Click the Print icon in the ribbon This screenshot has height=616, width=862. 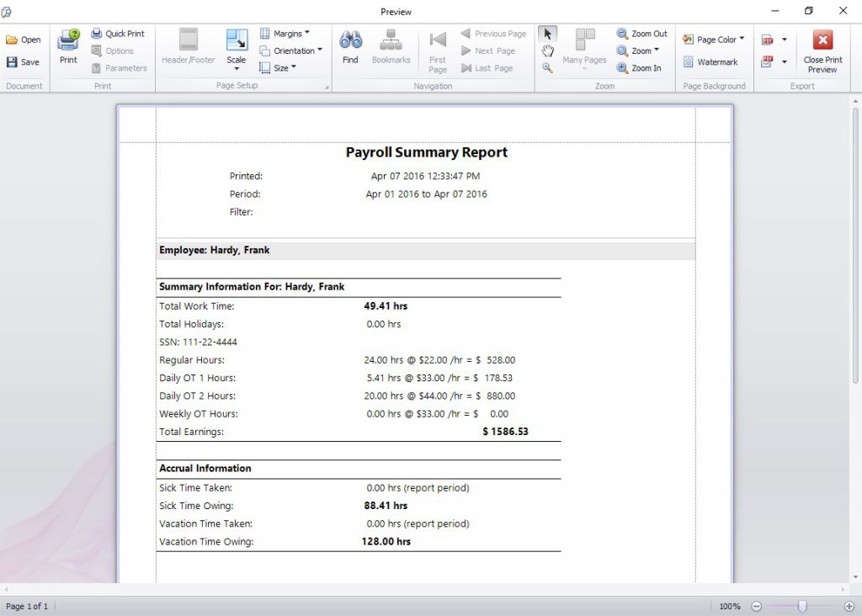point(68,47)
